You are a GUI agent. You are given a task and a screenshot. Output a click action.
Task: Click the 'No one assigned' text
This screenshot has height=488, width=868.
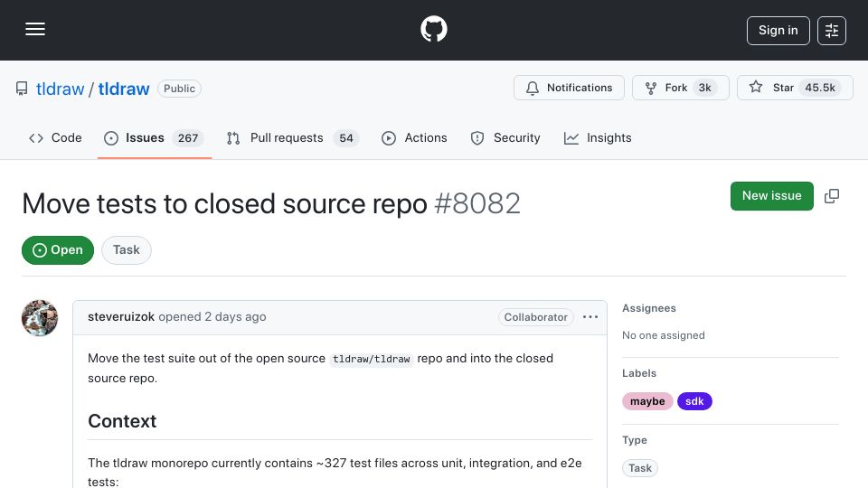[x=663, y=335]
